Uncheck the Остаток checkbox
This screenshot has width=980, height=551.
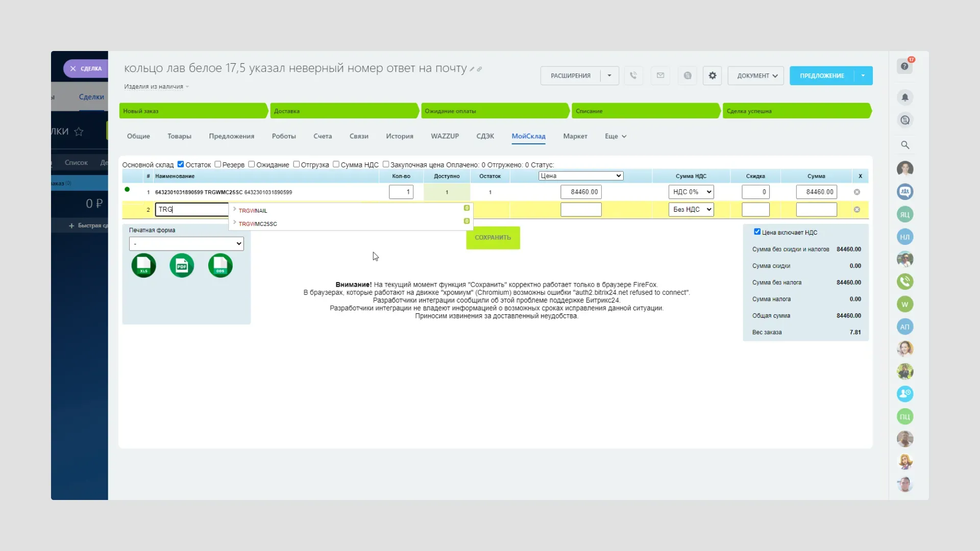point(180,164)
